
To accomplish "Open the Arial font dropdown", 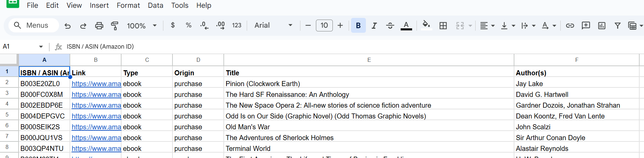I will point(273,26).
